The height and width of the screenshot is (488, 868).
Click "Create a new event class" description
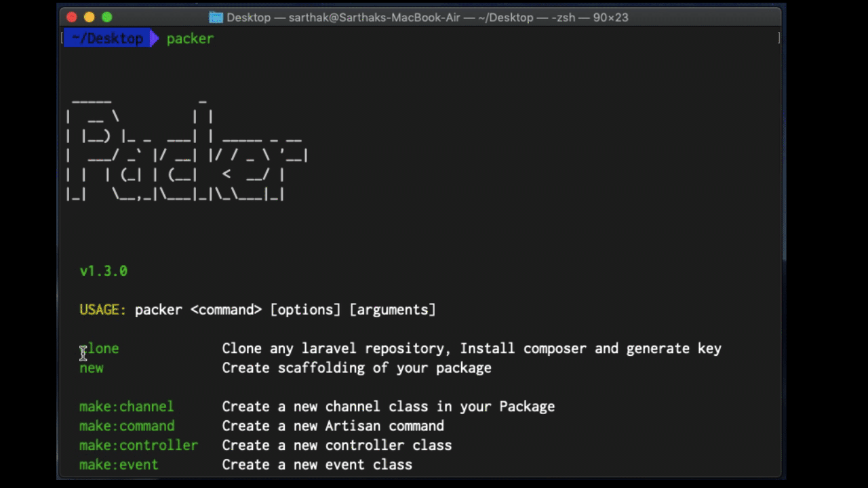coord(317,465)
